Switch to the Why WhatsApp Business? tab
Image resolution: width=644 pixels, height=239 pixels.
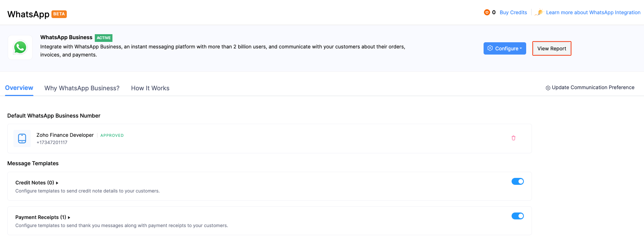click(82, 88)
